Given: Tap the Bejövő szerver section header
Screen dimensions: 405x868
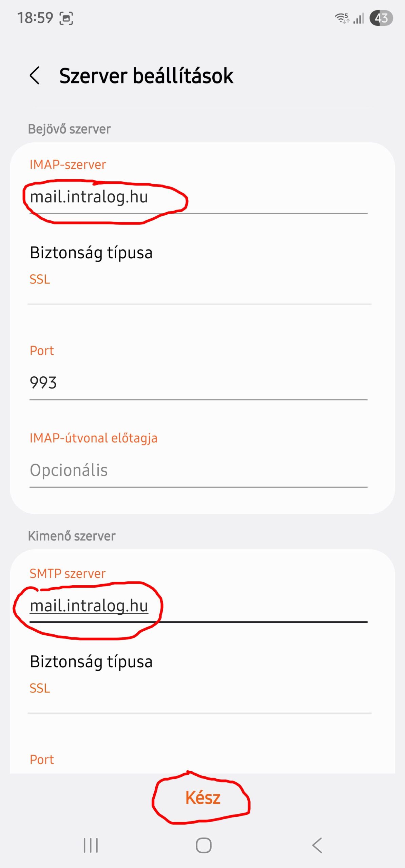Looking at the screenshot, I should coord(69,129).
